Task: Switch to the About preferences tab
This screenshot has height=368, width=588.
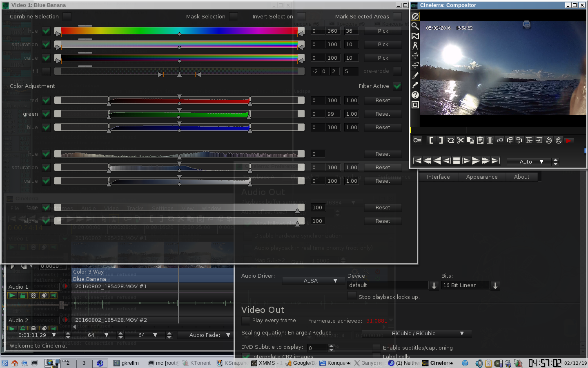Action: point(521,177)
